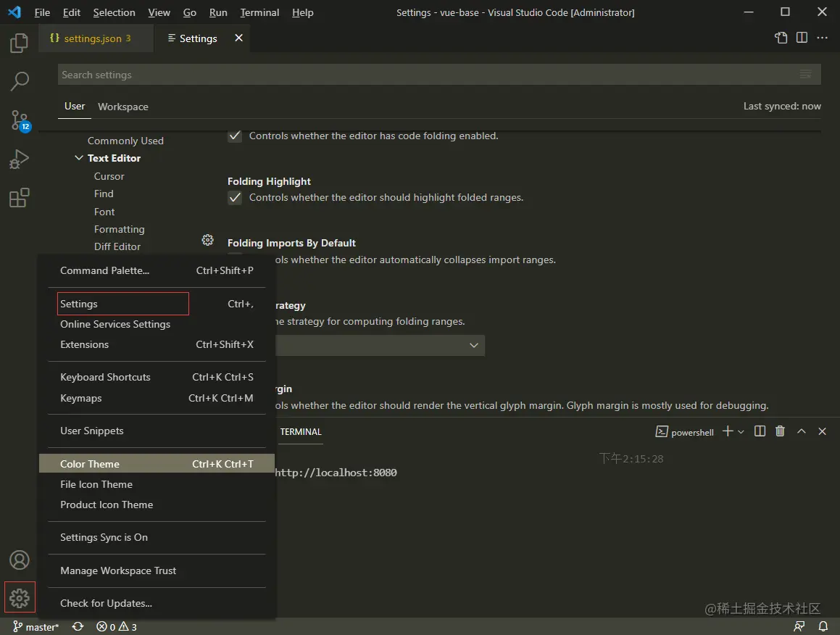Open the Explorer view in activity bar
This screenshot has width=840, height=635.
point(20,43)
